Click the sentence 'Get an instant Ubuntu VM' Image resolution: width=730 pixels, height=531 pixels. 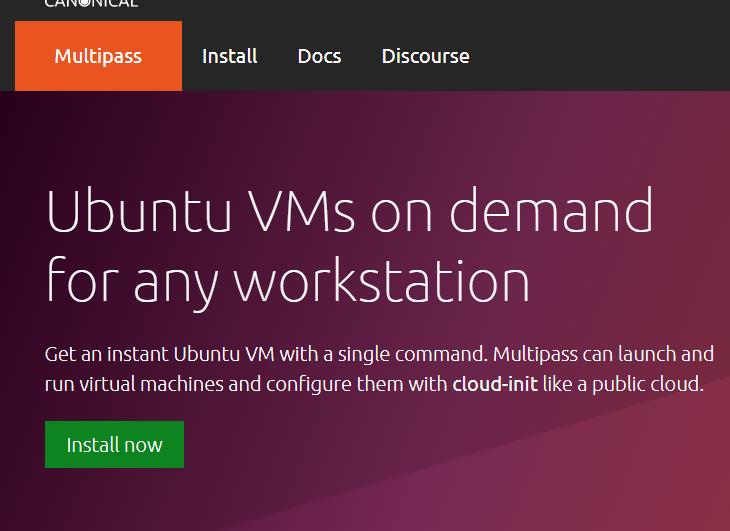point(160,354)
